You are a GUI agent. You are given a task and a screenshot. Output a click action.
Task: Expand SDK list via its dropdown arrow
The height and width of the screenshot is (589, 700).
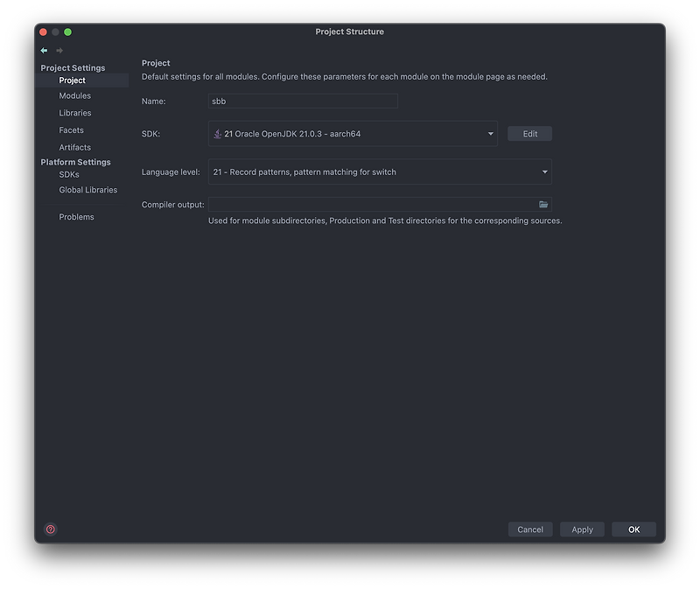(x=490, y=134)
